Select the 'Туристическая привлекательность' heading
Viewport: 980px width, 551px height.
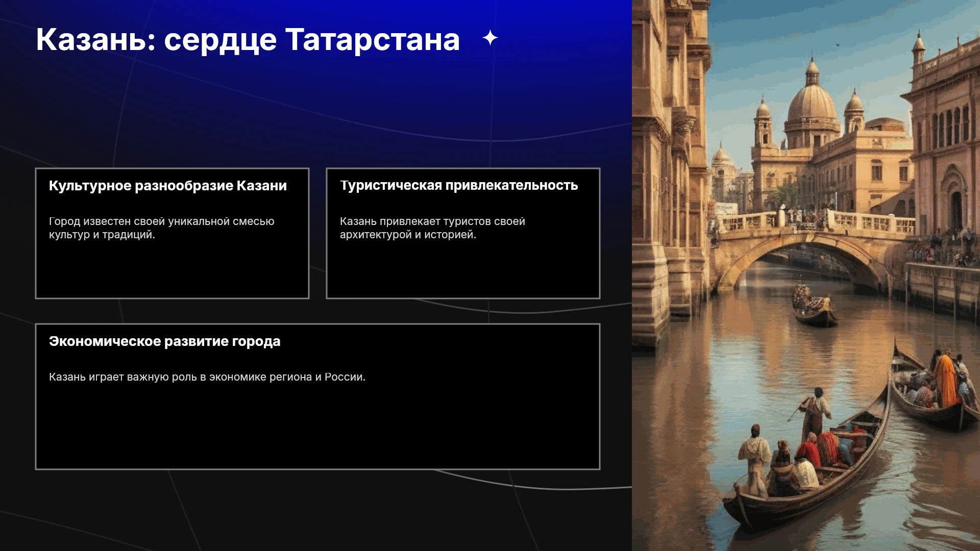[459, 185]
